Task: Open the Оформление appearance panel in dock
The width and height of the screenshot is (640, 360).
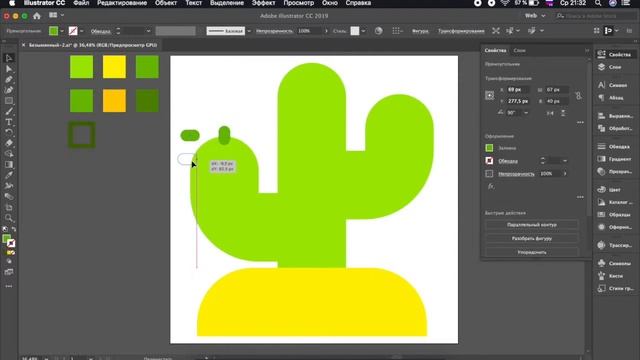Action: point(615,227)
